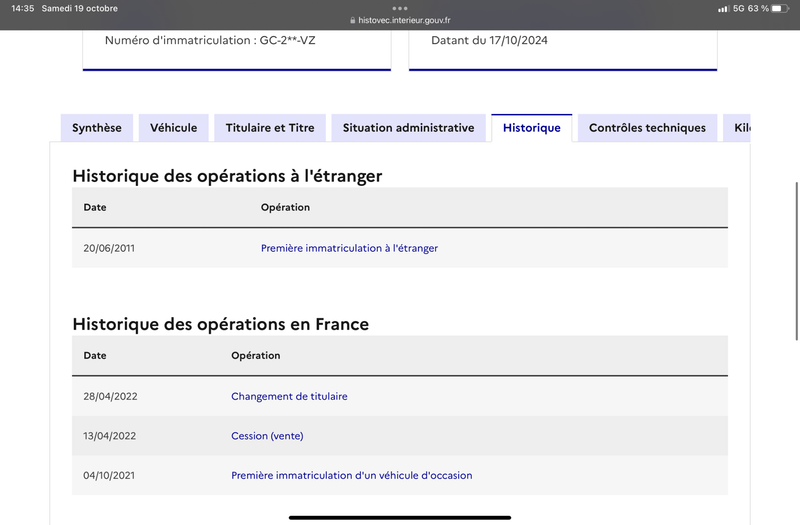Open the Synthèse tab

point(97,128)
